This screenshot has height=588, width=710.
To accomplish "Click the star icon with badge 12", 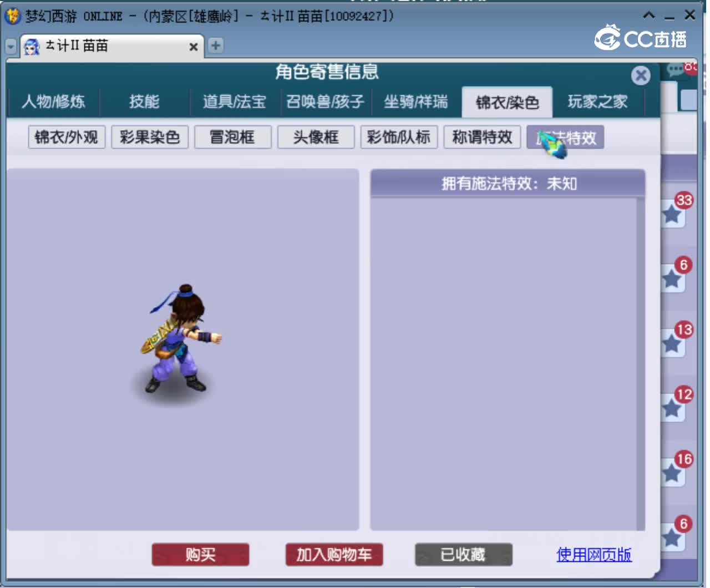I will click(672, 408).
